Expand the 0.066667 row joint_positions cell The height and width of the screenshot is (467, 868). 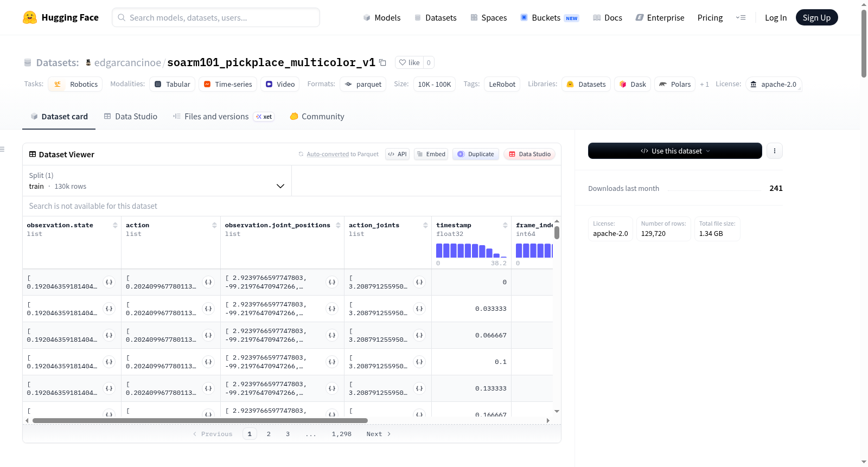(x=332, y=335)
